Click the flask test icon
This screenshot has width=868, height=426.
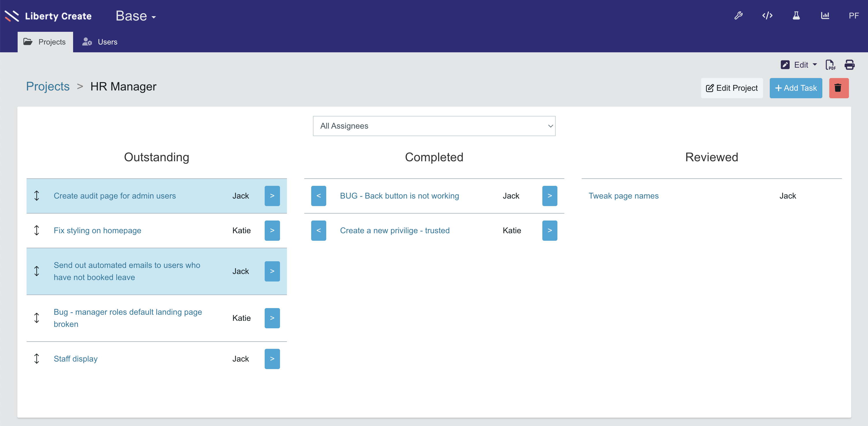796,16
